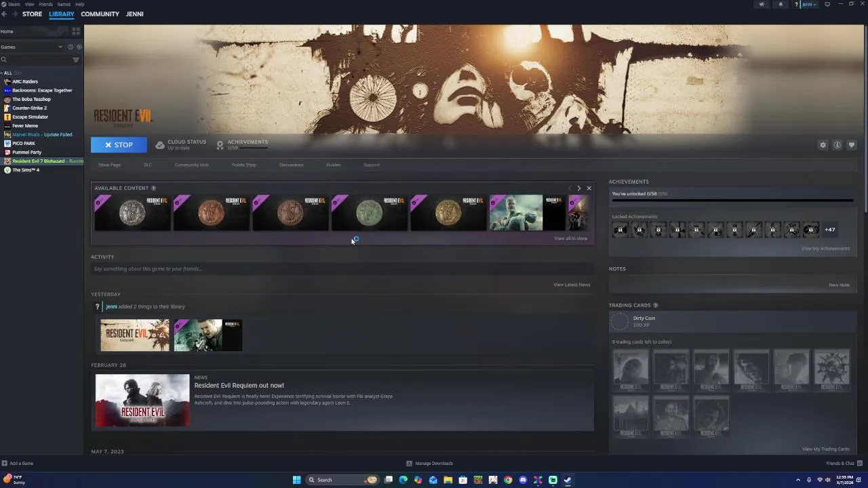Close the Available Content panel
The height and width of the screenshot is (488, 868).
click(589, 188)
